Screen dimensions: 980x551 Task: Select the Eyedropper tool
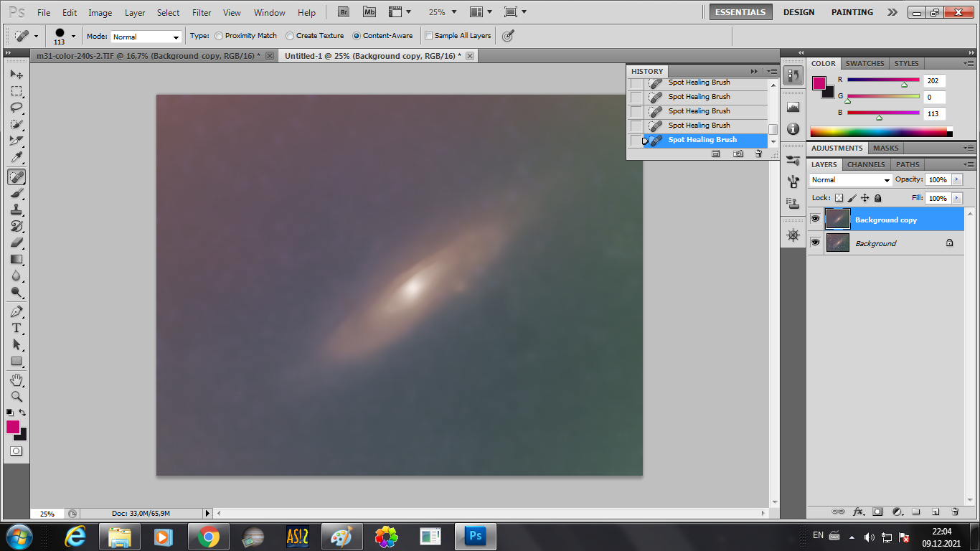pos(17,157)
